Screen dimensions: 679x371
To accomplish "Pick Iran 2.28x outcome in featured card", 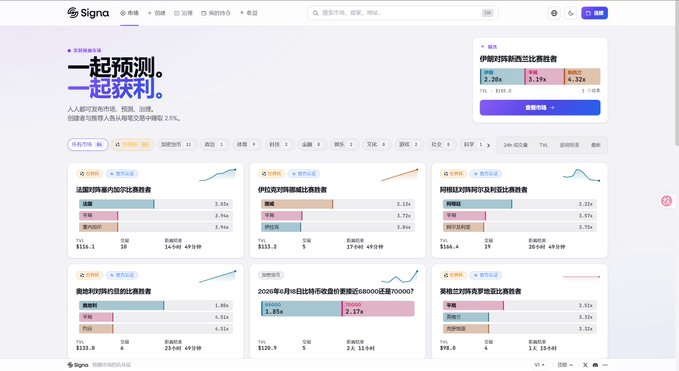I will (x=502, y=77).
